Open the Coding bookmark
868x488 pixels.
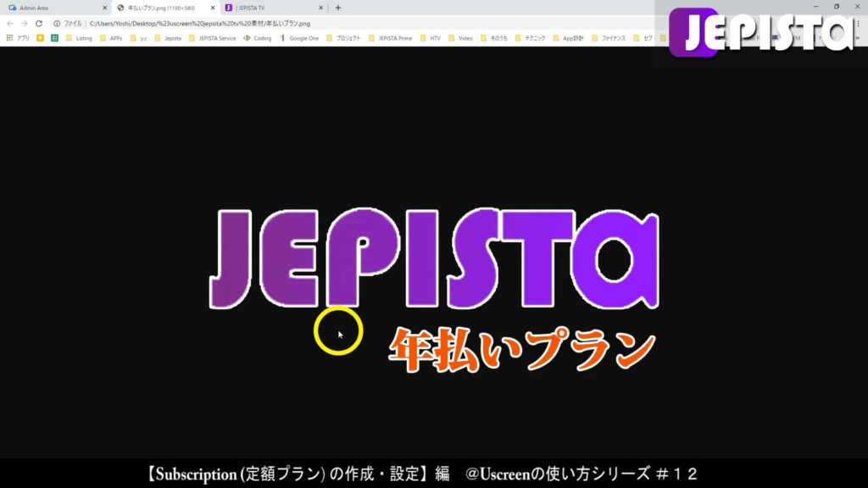click(x=258, y=38)
